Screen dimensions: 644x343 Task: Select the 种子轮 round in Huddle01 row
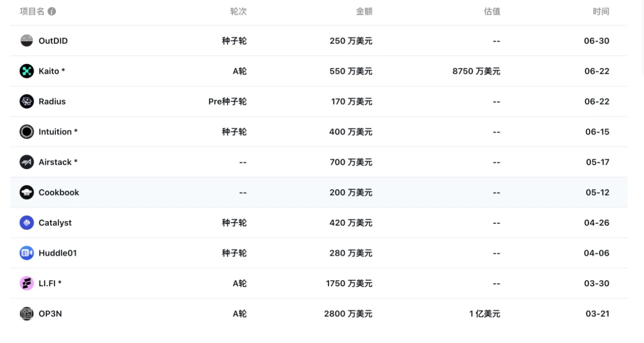pos(234,253)
